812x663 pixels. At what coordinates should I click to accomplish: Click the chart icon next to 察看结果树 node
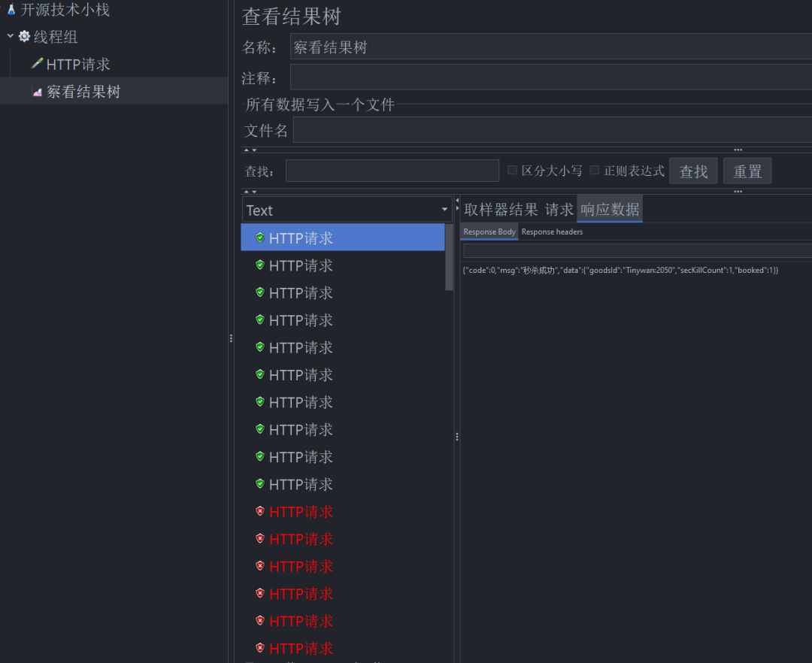click(x=38, y=92)
